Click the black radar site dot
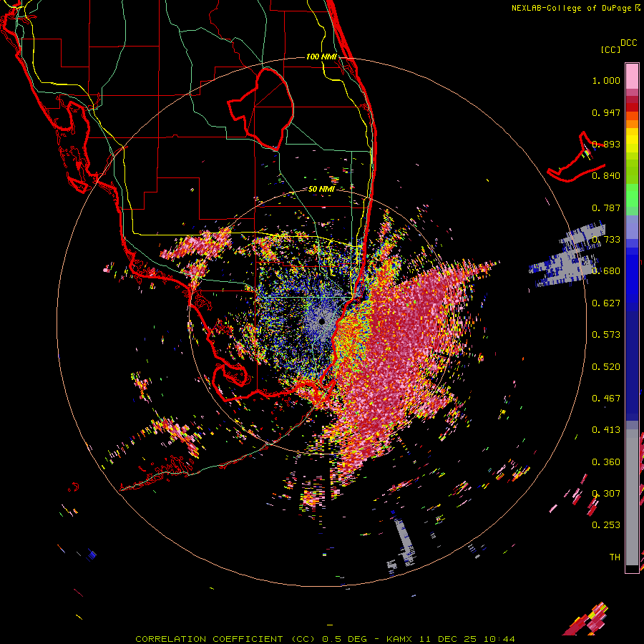 tap(322, 321)
